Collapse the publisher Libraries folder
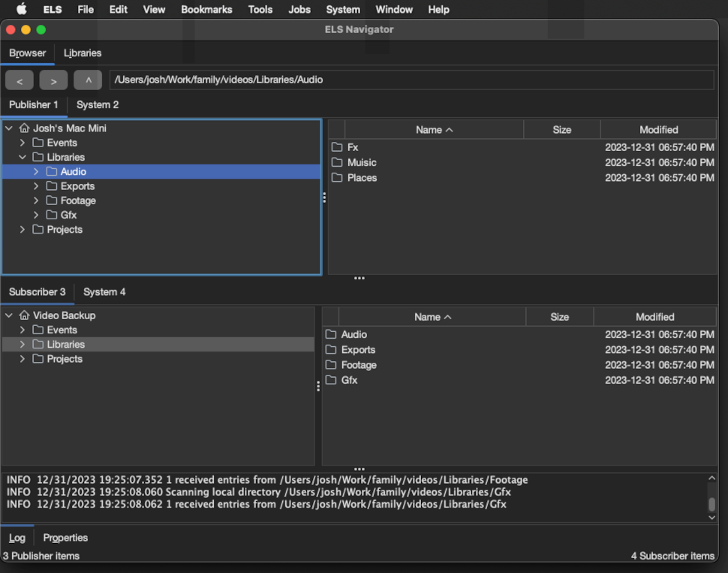This screenshot has height=573, width=728. pos(23,157)
